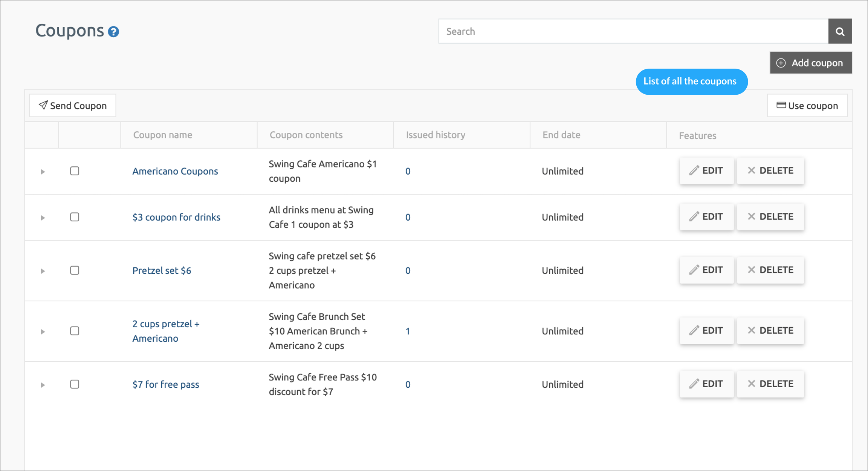
Task: Open the $7 for free pass link
Action: pyautogui.click(x=166, y=384)
